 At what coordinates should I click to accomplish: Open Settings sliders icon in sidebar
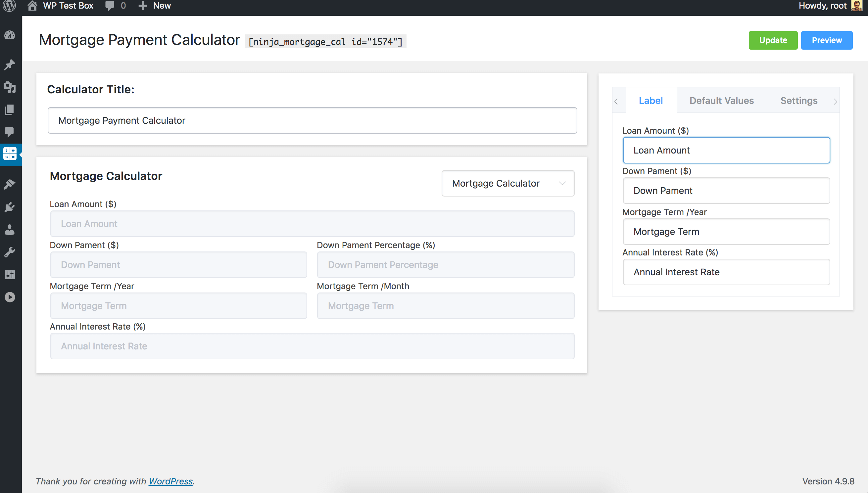pyautogui.click(x=10, y=275)
